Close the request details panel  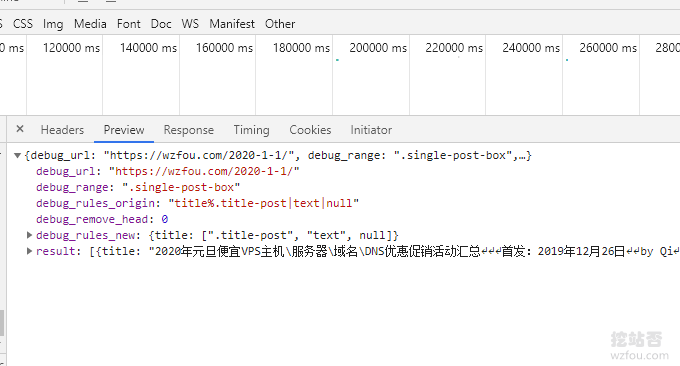pyautogui.click(x=20, y=129)
